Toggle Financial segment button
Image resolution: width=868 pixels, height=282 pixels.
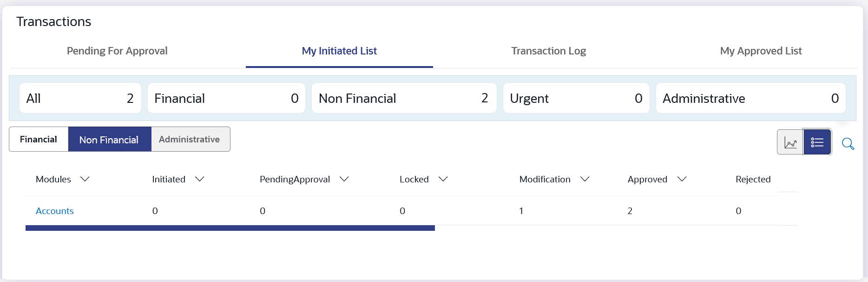(x=39, y=139)
